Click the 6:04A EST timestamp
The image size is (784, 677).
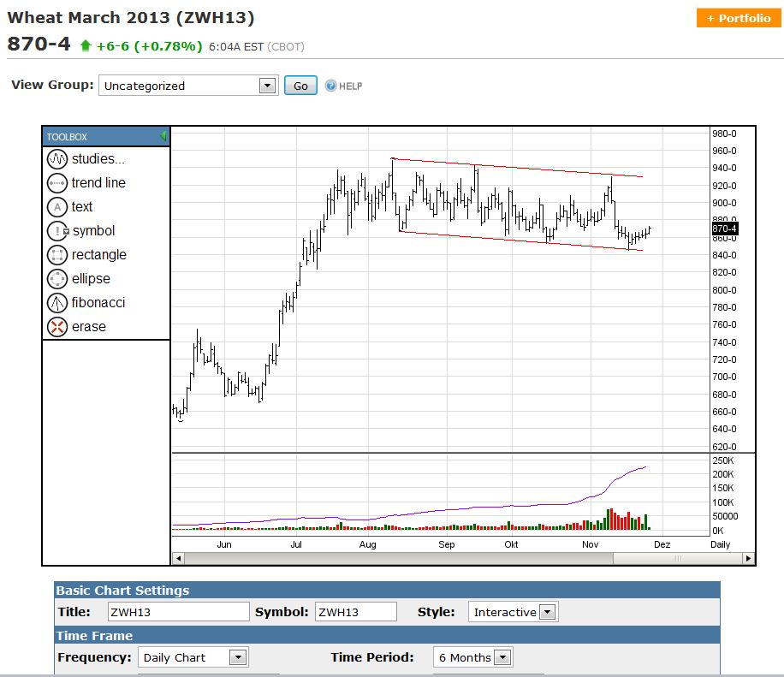236,46
